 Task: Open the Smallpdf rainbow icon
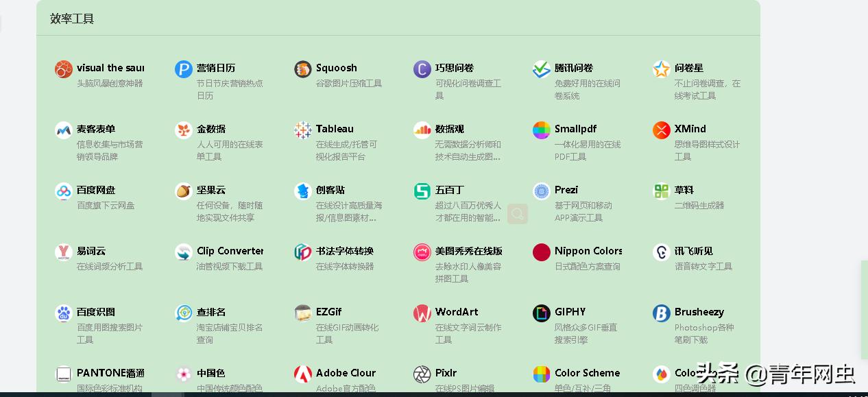[541, 130]
